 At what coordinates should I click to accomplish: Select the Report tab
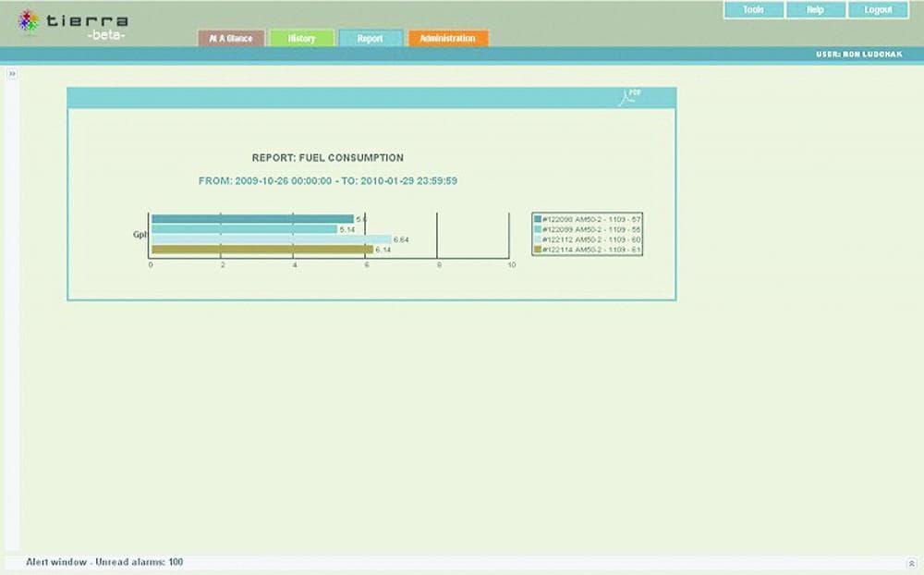coord(371,39)
